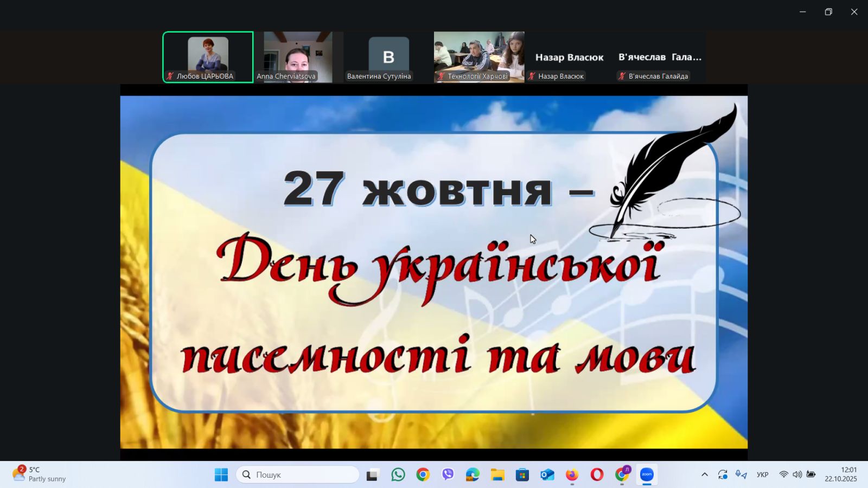Open the clock and date panel
The image size is (868, 488).
(841, 474)
